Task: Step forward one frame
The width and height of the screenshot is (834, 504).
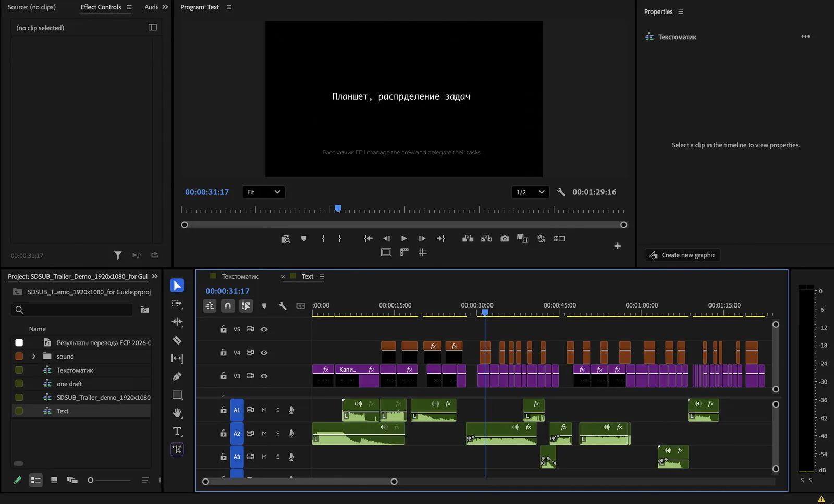Action: (x=422, y=238)
